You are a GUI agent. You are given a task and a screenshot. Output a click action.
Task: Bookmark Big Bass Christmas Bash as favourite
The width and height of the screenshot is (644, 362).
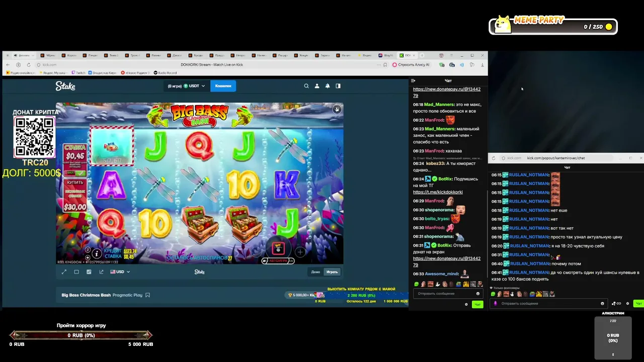tap(147, 295)
